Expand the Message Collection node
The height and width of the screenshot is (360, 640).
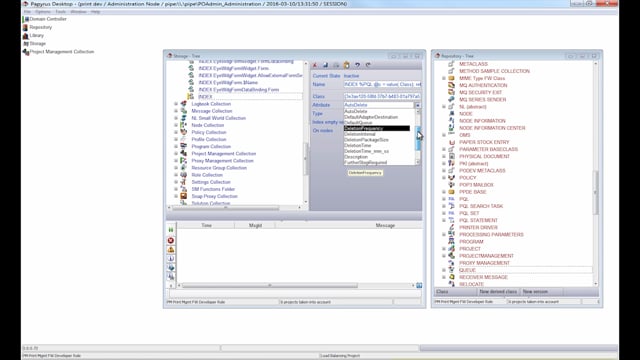coord(176,111)
